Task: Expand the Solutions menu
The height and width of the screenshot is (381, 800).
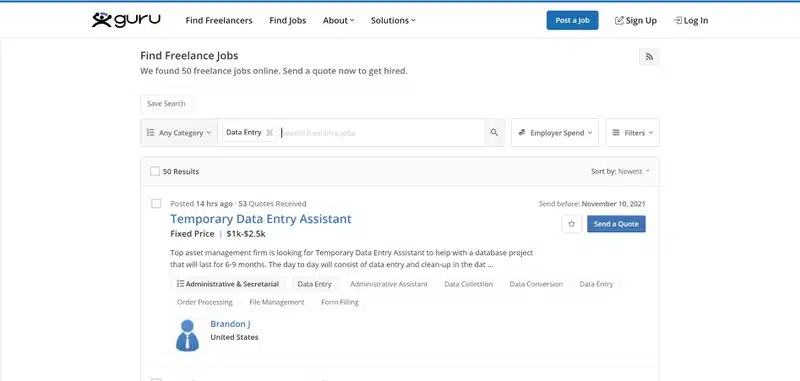Action: tap(393, 20)
